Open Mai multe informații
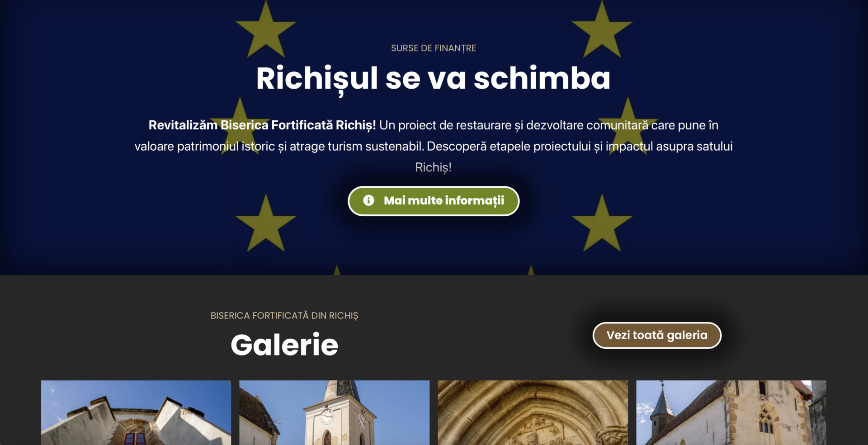 434,201
